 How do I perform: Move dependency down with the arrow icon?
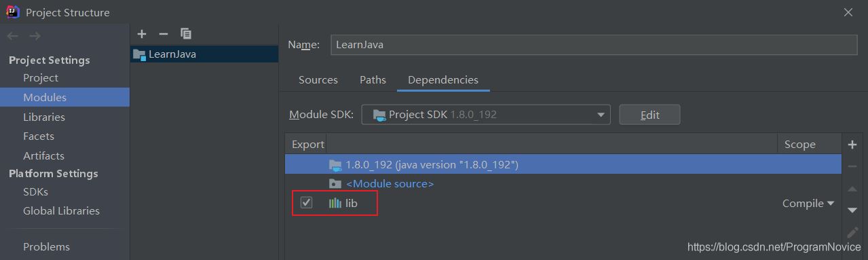click(x=853, y=210)
